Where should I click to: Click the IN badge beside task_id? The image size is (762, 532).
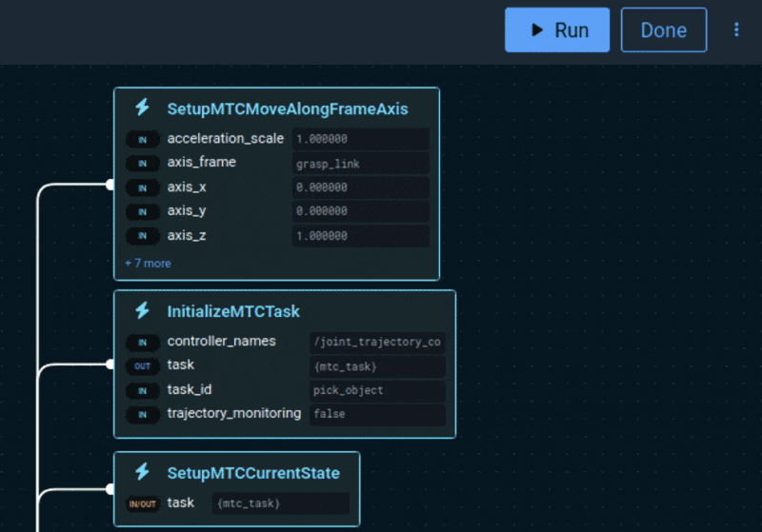(x=142, y=390)
